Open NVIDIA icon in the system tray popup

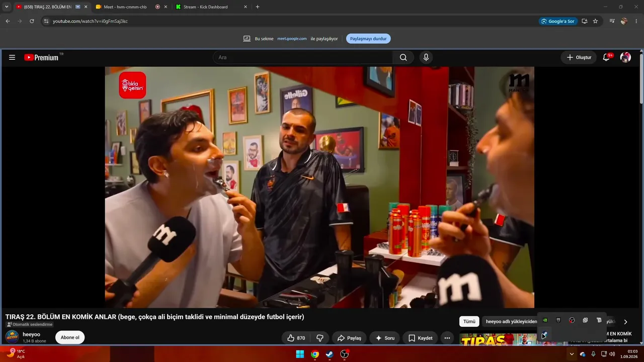coord(545,320)
